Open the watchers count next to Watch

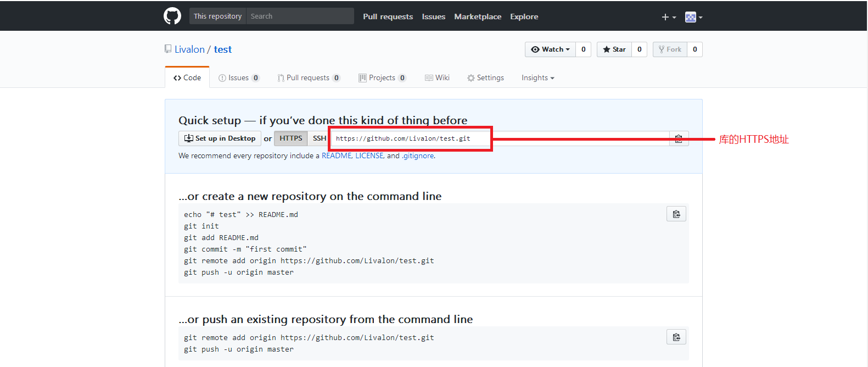584,49
